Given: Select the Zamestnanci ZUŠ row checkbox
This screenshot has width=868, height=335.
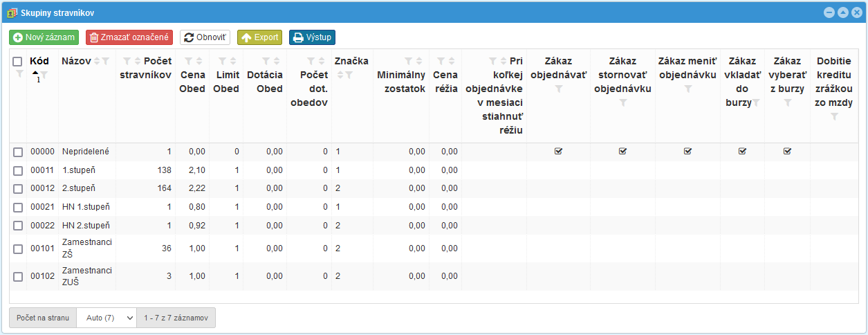Looking at the screenshot, I should (x=18, y=277).
